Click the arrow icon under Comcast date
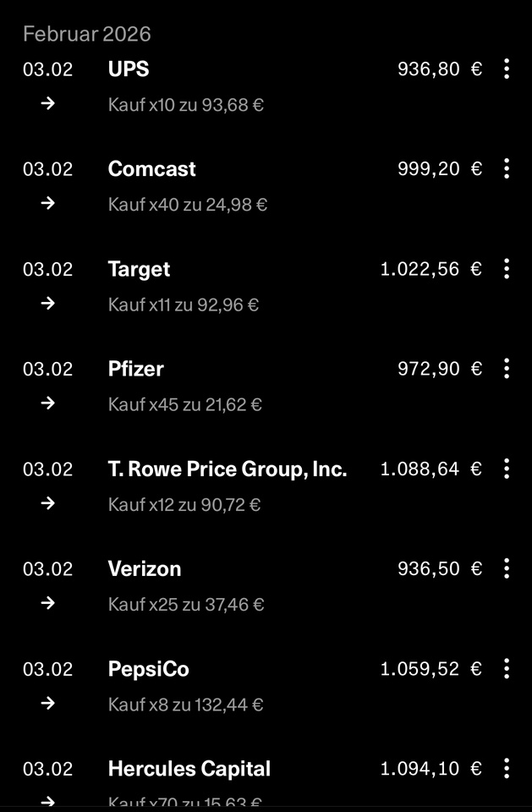Screen dimensions: 532x812 [48, 203]
